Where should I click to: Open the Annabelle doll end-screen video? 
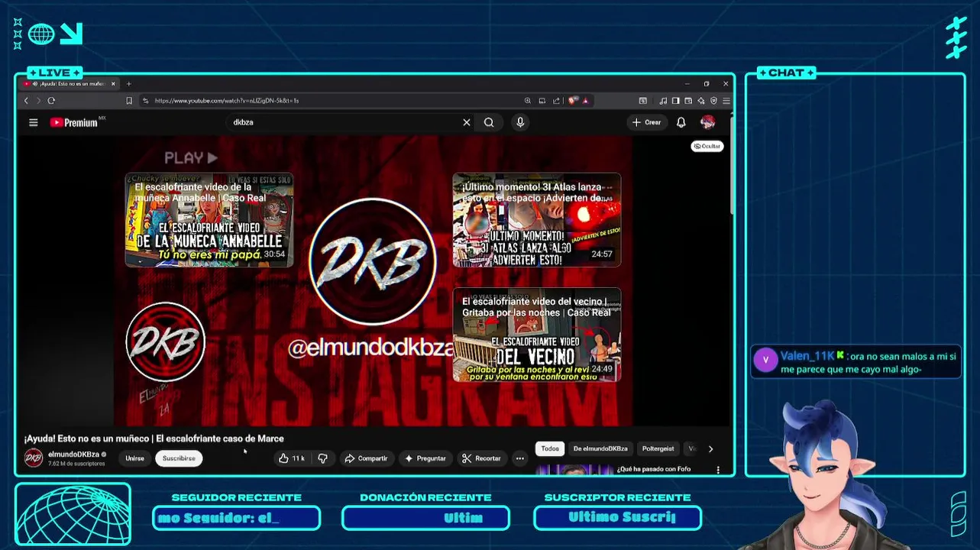click(209, 220)
